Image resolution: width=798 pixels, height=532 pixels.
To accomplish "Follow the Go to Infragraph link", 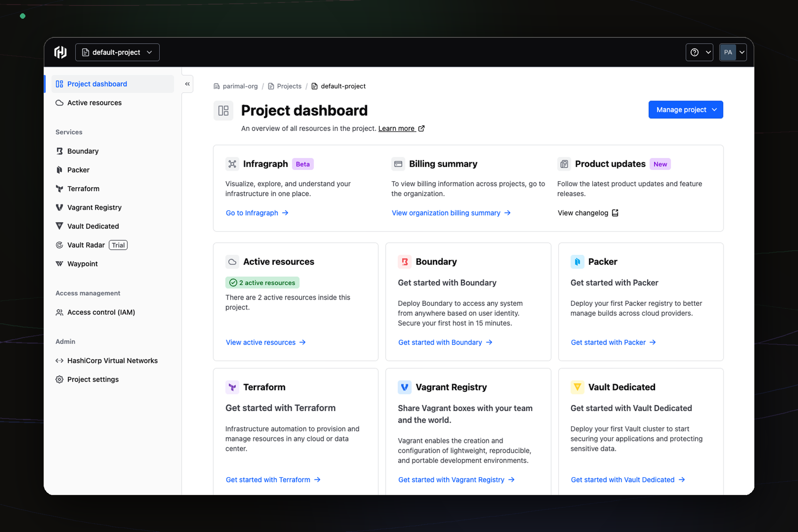I will [257, 213].
